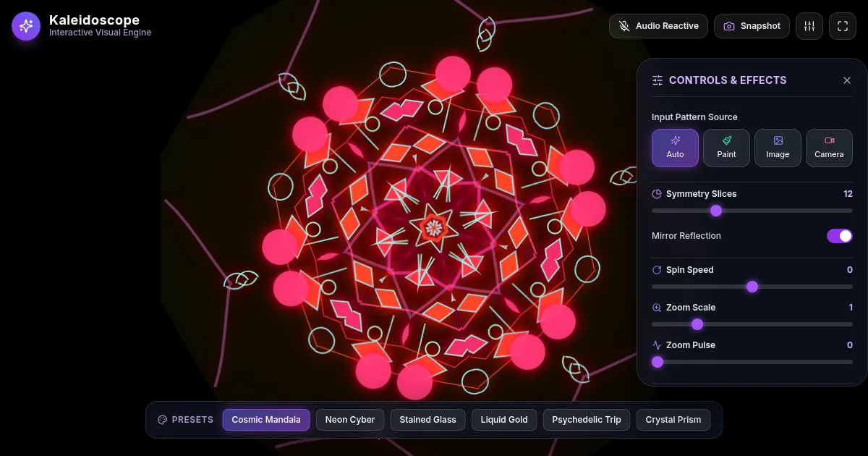
Task: Apply the Neon Cyber preset
Action: tap(350, 420)
